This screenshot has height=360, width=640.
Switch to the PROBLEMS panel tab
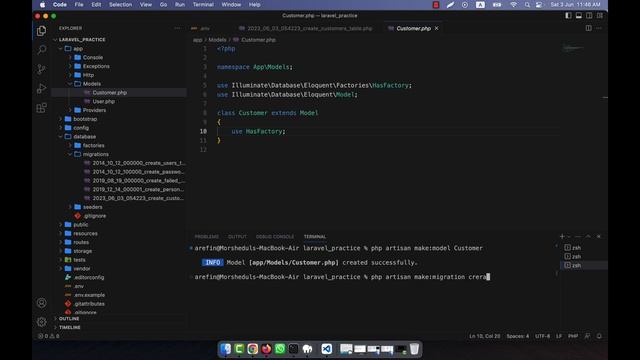tap(207, 237)
